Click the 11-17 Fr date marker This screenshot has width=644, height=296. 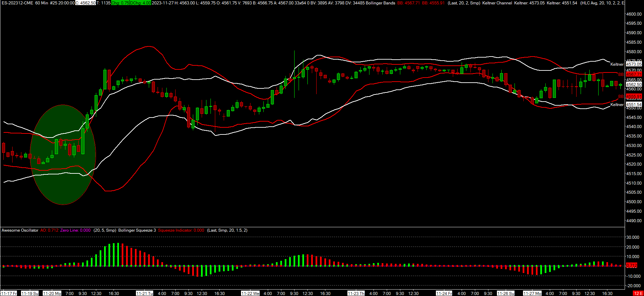pos(8,293)
